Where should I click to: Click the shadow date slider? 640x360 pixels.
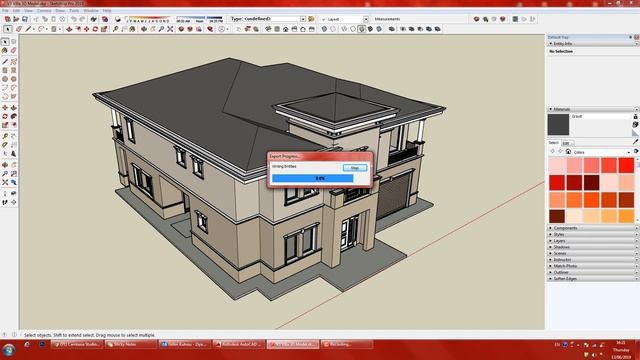tap(149, 19)
